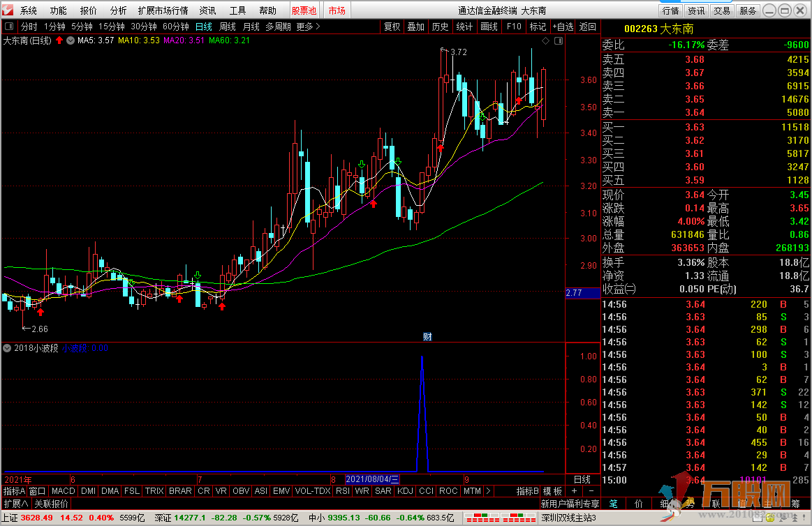
Task: Click the 历史 toolbar button
Action: click(x=440, y=27)
